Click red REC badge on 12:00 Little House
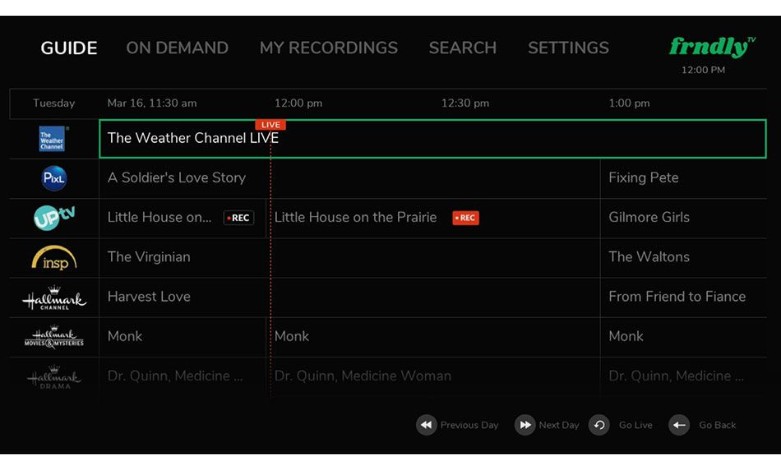Viewport: 781px width, 470px height. [466, 218]
